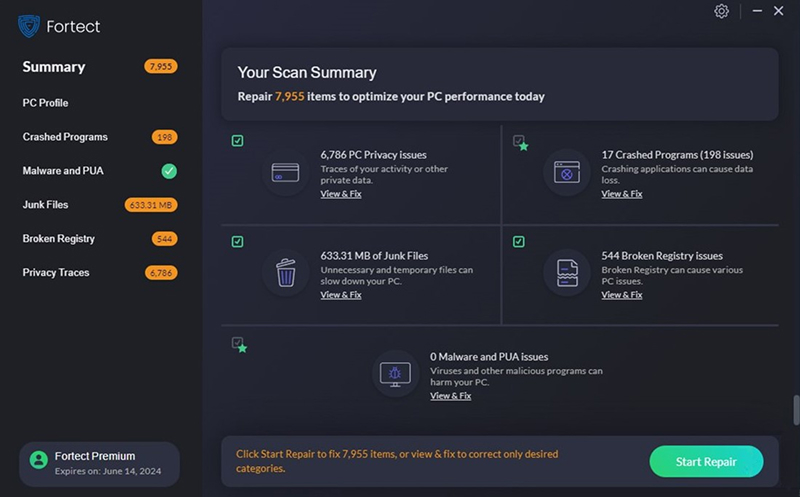Click the Fortect Premium user avatar icon
The image size is (800, 497).
coord(39,460)
